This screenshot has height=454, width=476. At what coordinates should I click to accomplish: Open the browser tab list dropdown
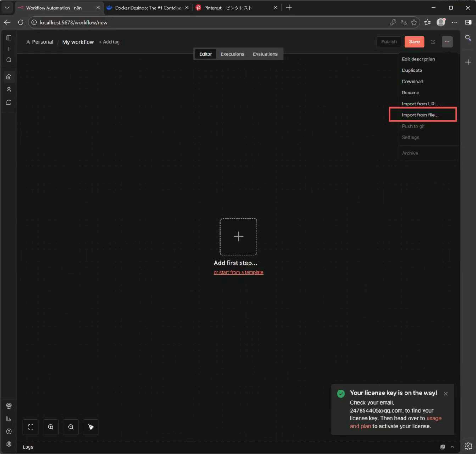(7, 8)
